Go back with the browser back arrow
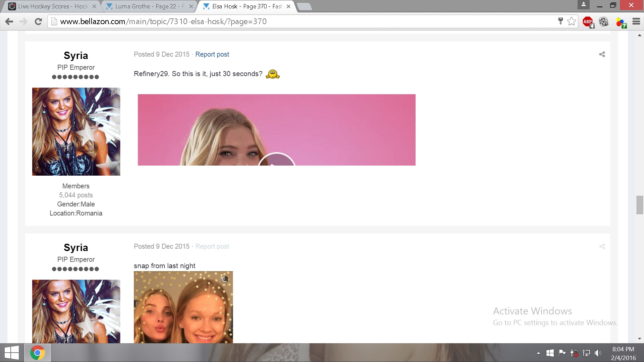 [9, 21]
